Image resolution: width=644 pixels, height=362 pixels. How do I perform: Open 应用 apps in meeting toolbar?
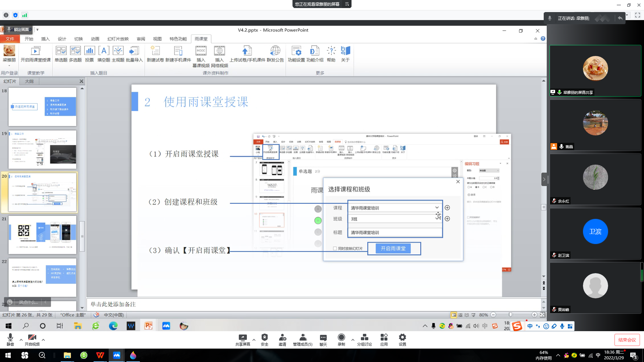(384, 340)
